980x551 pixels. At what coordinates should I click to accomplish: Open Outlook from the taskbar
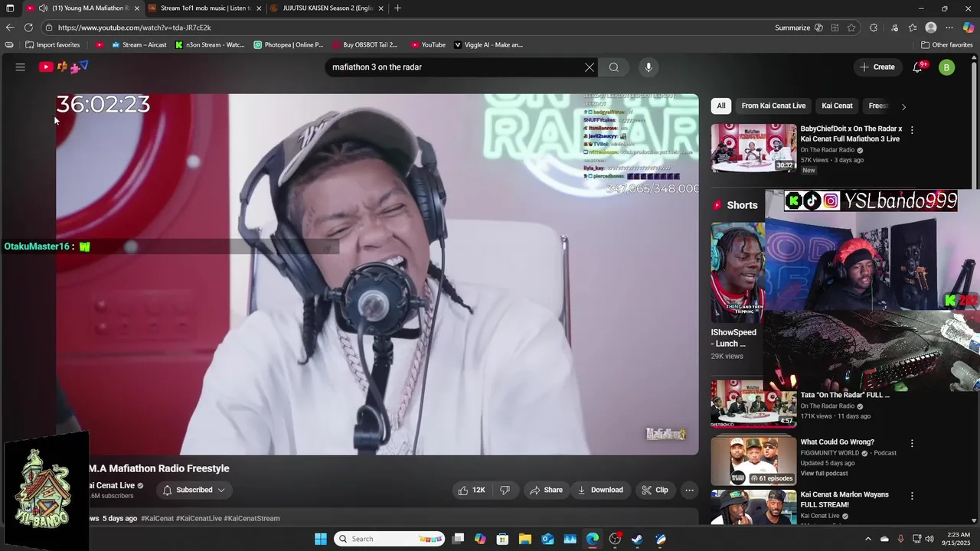(547, 539)
